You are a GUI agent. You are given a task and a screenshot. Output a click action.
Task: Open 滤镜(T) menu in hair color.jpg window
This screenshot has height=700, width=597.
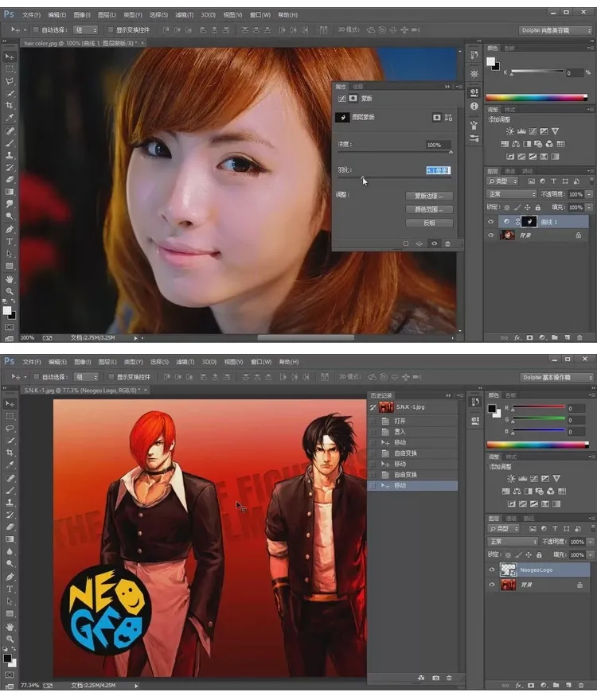click(x=184, y=15)
